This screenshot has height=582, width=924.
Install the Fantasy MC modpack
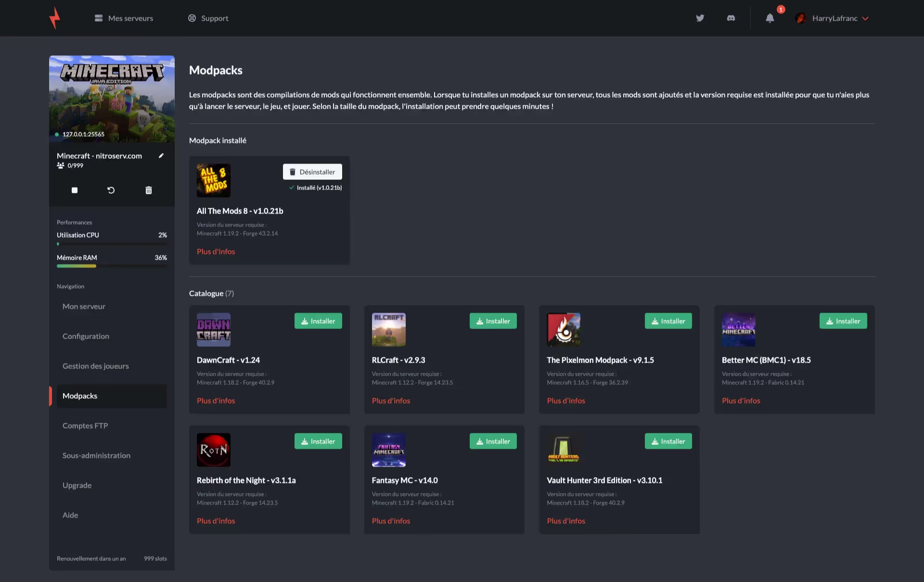click(493, 441)
